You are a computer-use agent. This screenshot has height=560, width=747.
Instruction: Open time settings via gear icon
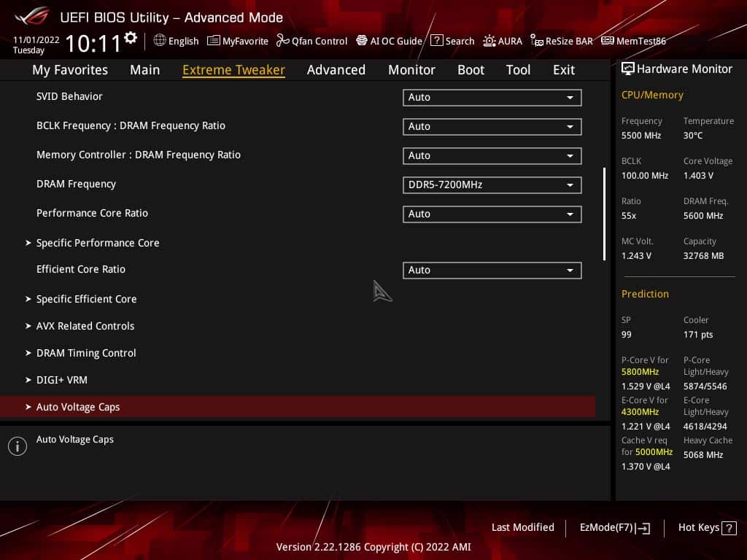(x=131, y=38)
